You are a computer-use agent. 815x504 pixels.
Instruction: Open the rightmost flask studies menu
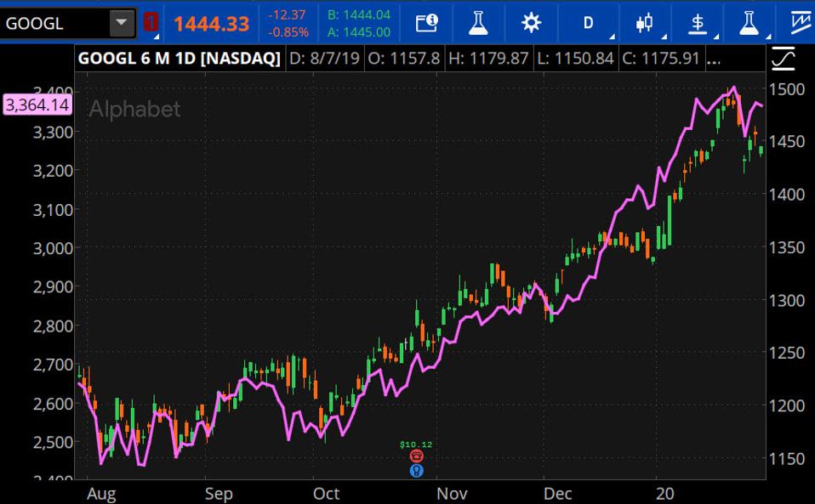[749, 23]
